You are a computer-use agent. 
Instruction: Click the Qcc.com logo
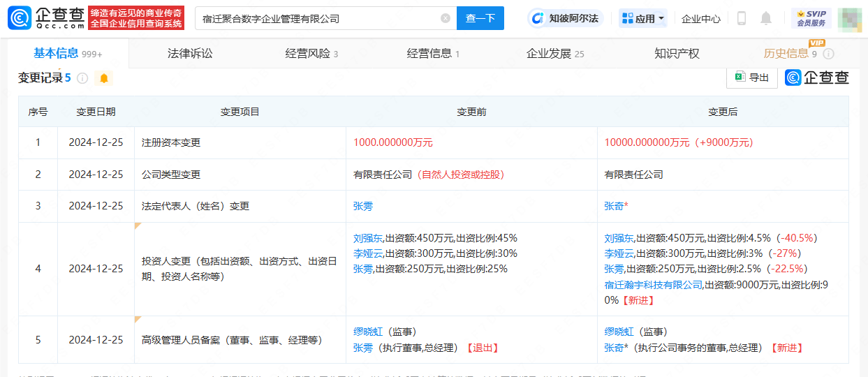[x=46, y=19]
